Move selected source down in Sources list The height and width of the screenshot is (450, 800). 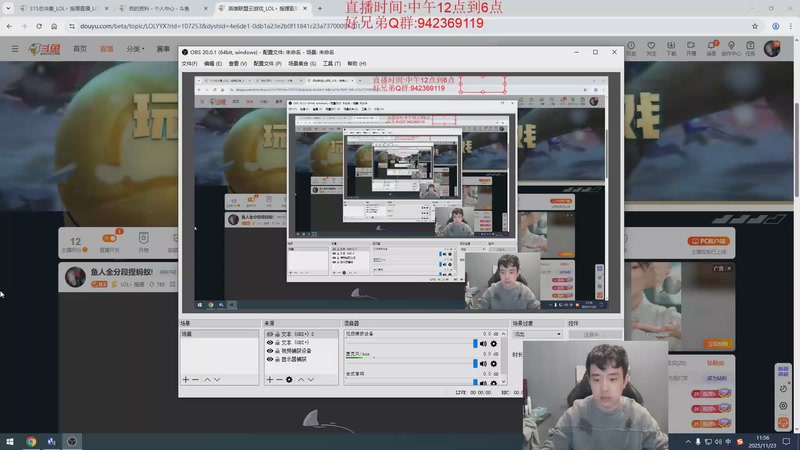point(311,380)
